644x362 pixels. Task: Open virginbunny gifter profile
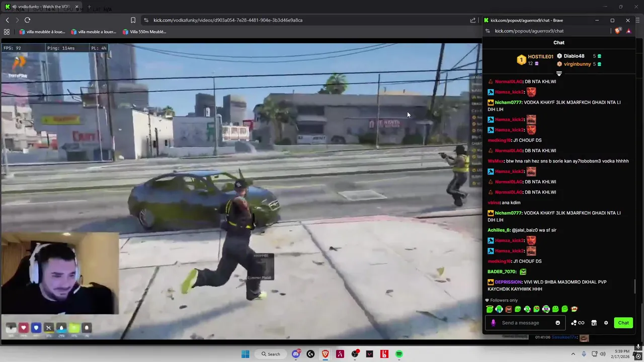click(577, 64)
